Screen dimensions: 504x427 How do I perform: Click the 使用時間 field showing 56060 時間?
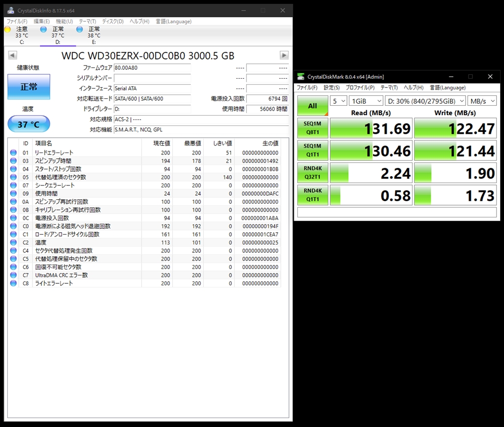pos(267,109)
